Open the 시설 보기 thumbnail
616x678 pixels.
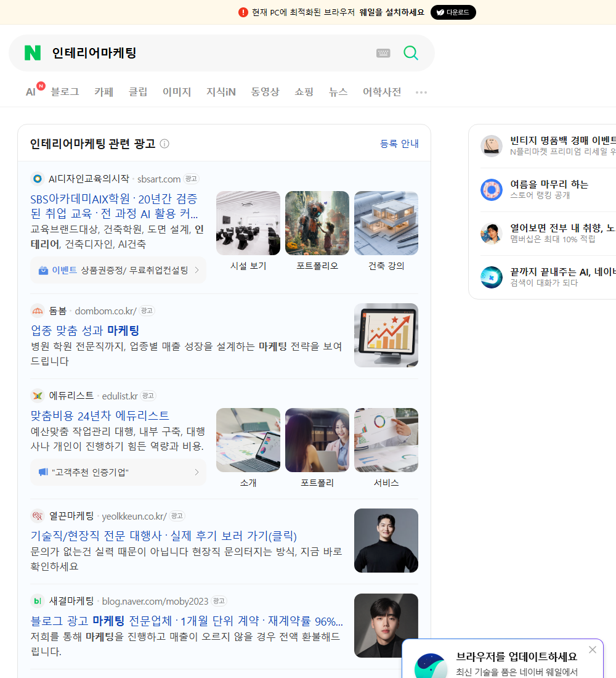click(x=248, y=223)
